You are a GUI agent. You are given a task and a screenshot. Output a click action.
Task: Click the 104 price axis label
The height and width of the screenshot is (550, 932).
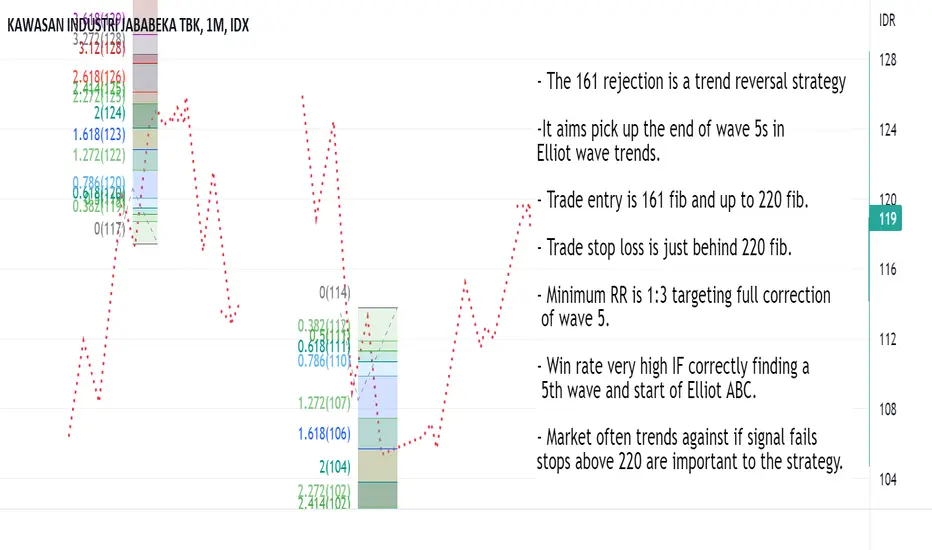tap(886, 479)
